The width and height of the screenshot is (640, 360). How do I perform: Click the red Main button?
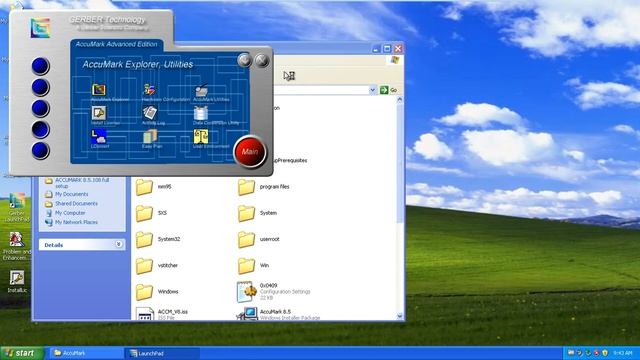pyautogui.click(x=250, y=152)
